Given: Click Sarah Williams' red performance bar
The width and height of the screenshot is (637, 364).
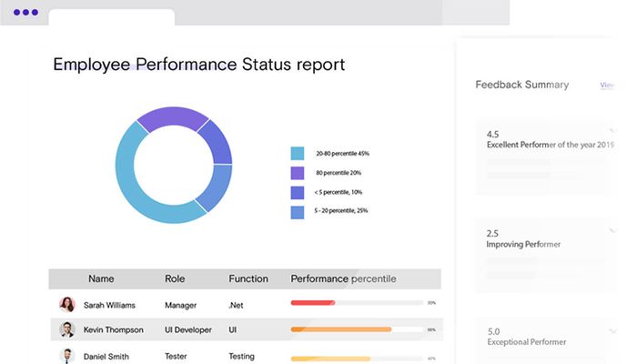Looking at the screenshot, I should 312,302.
